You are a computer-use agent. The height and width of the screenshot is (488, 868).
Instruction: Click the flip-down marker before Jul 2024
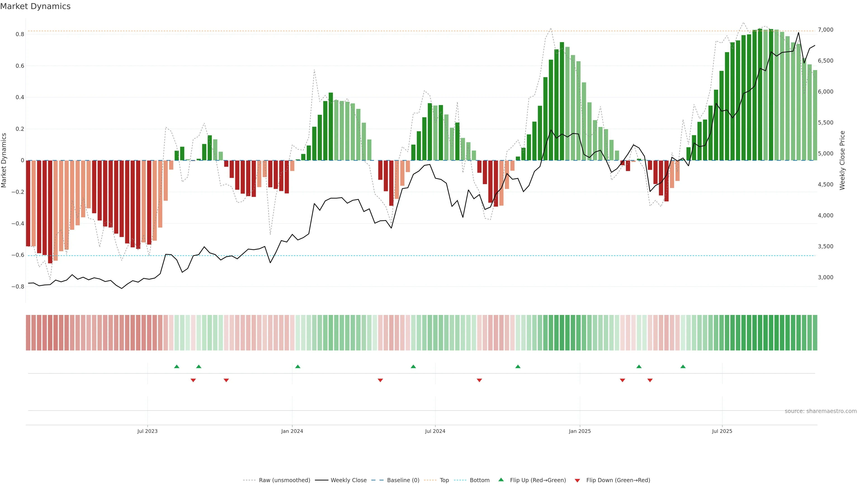click(380, 380)
